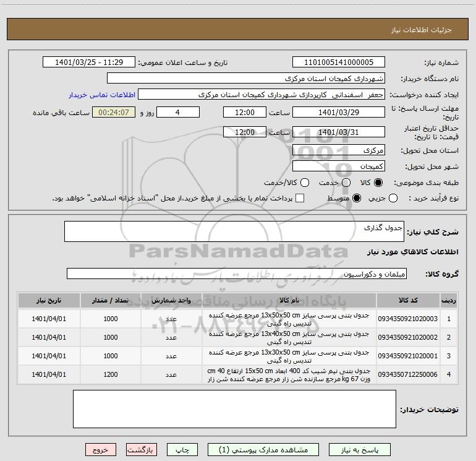The width and height of the screenshot is (476, 461).
Task: Click the کد کالا column header
Action: (x=408, y=300)
